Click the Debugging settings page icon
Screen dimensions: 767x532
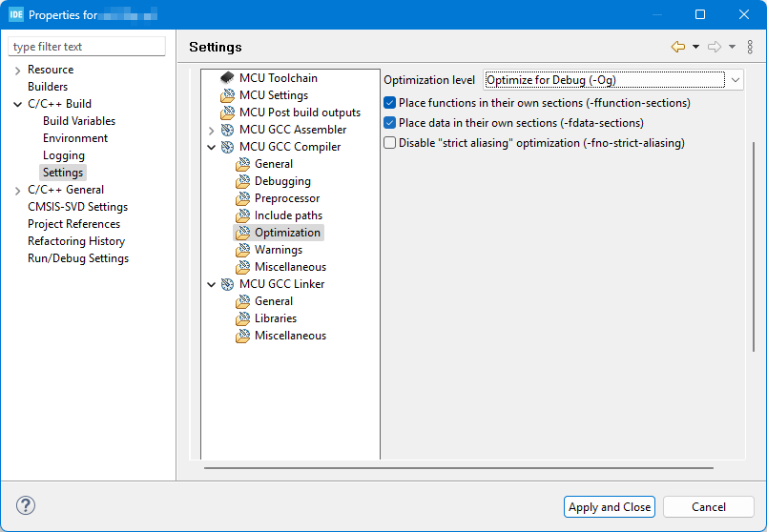click(x=242, y=181)
